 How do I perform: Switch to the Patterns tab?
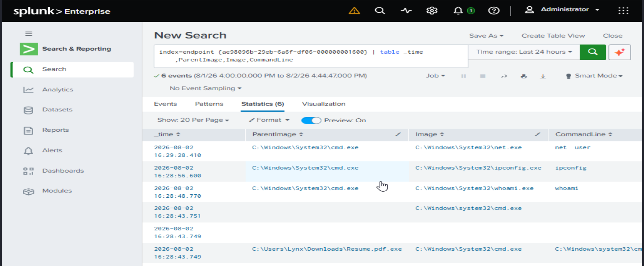209,104
